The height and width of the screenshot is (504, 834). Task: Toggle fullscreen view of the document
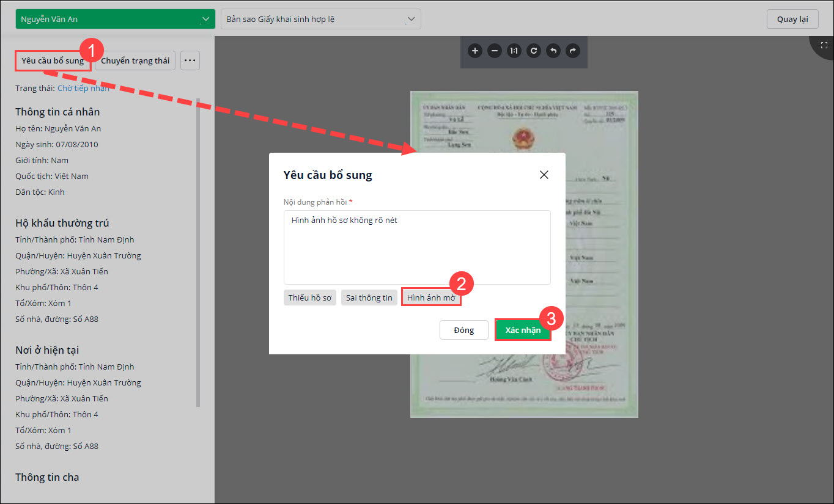tap(824, 45)
